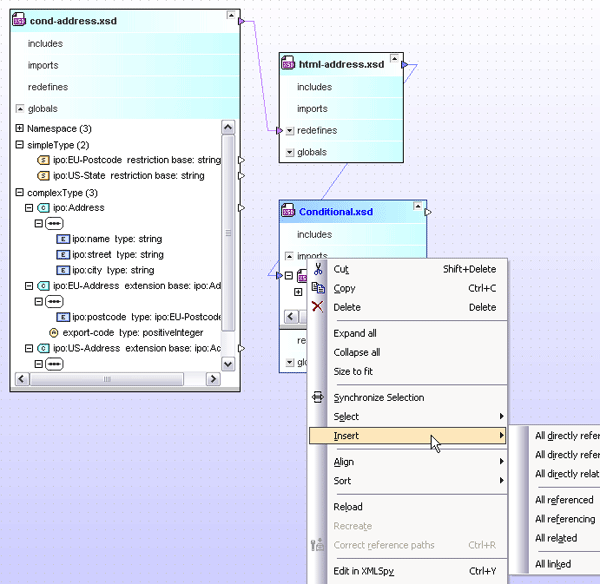Viewport: 600px width, 584px height.
Task: Click the Conditional.xsd file icon
Action: (289, 212)
